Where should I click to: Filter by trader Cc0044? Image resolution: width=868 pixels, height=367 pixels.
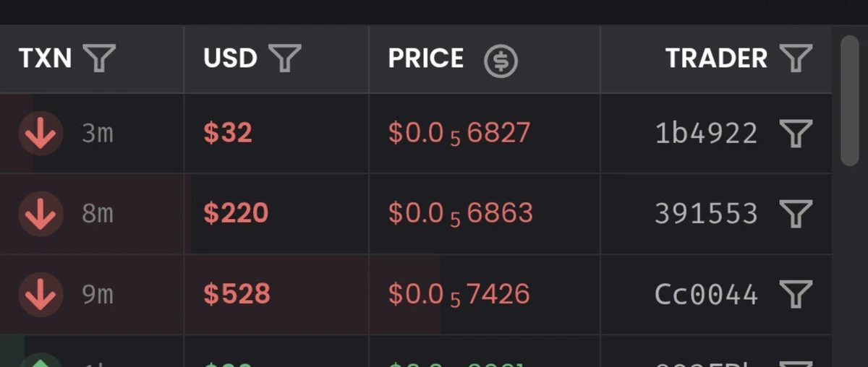tap(796, 294)
